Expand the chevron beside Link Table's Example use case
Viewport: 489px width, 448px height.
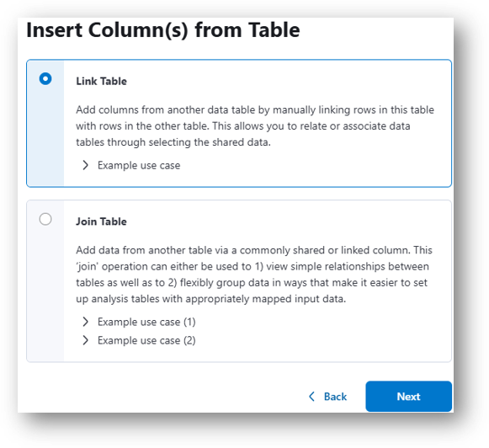point(86,165)
